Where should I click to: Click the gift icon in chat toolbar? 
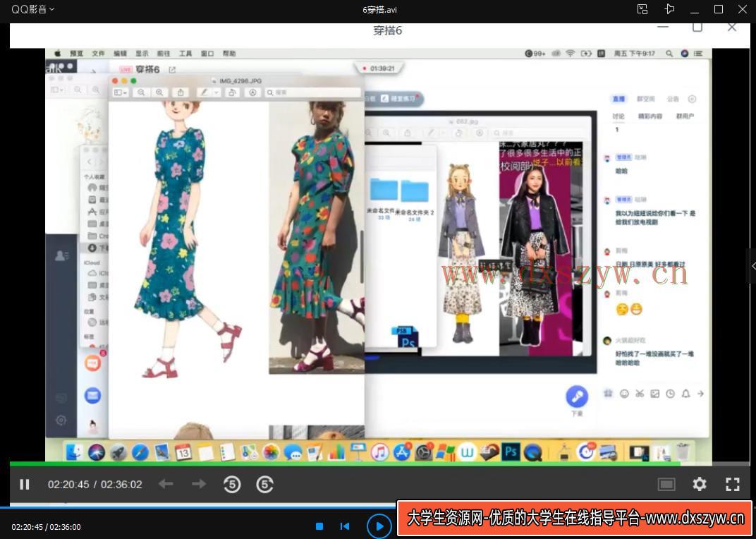coord(608,394)
